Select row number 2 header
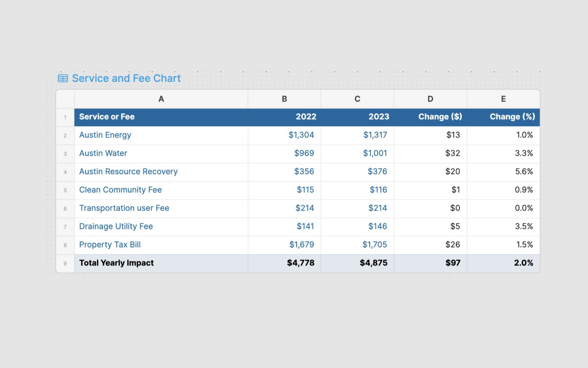 click(65, 135)
